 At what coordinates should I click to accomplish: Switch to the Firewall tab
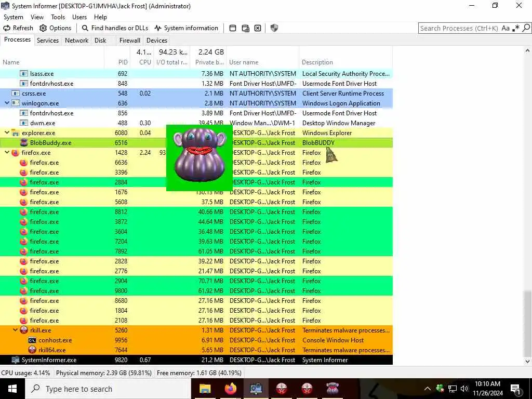pyautogui.click(x=129, y=41)
